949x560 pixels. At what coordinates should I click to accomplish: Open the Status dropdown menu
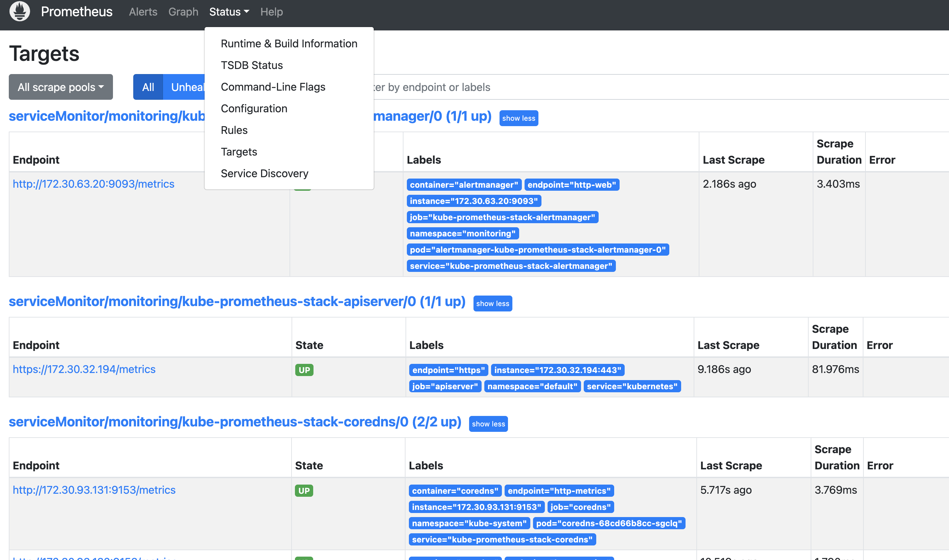[x=229, y=12]
